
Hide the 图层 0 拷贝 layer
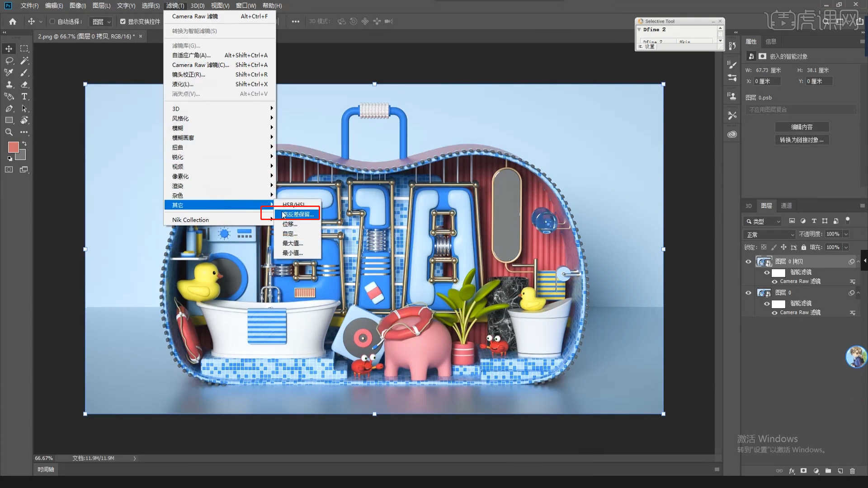point(748,262)
